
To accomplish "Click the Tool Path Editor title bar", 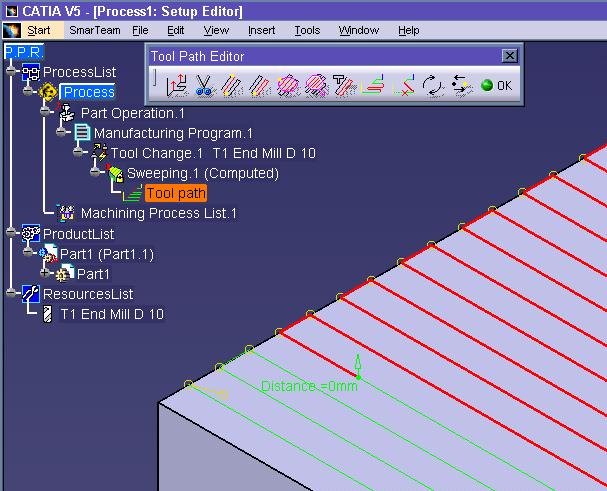I will point(324,56).
